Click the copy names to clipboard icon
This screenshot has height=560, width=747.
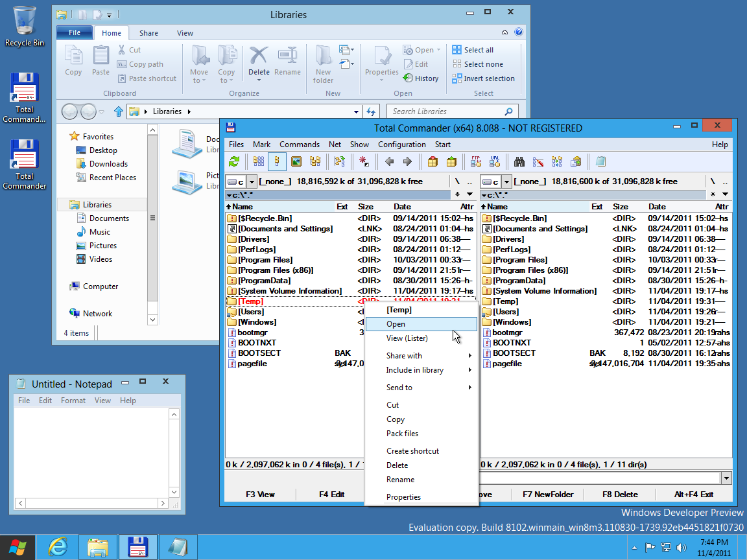point(576,162)
